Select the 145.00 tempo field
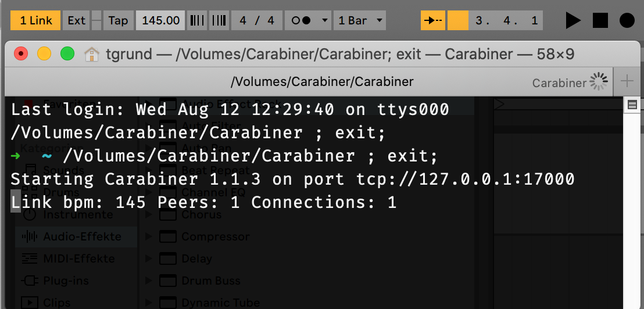This screenshot has width=644, height=309. point(160,20)
